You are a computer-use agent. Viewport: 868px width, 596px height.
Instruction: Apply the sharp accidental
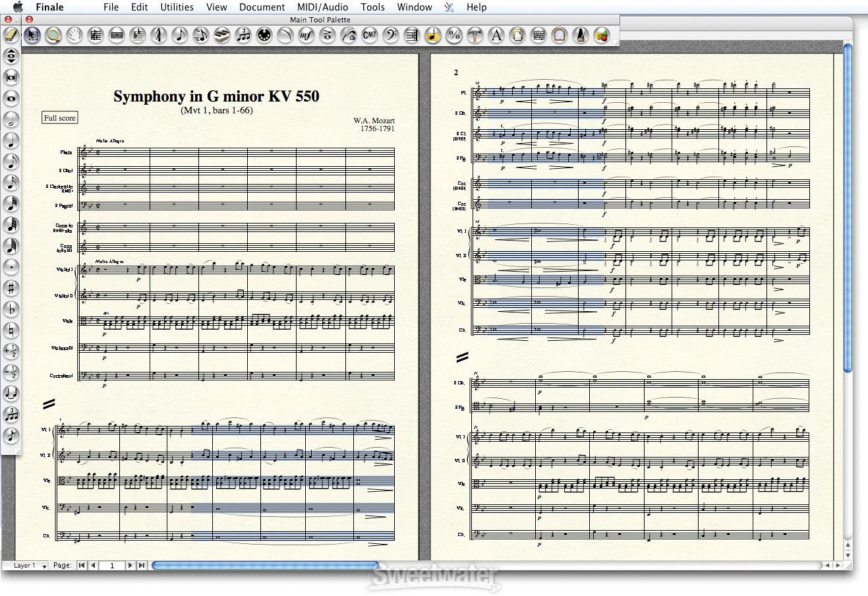tap(11, 288)
